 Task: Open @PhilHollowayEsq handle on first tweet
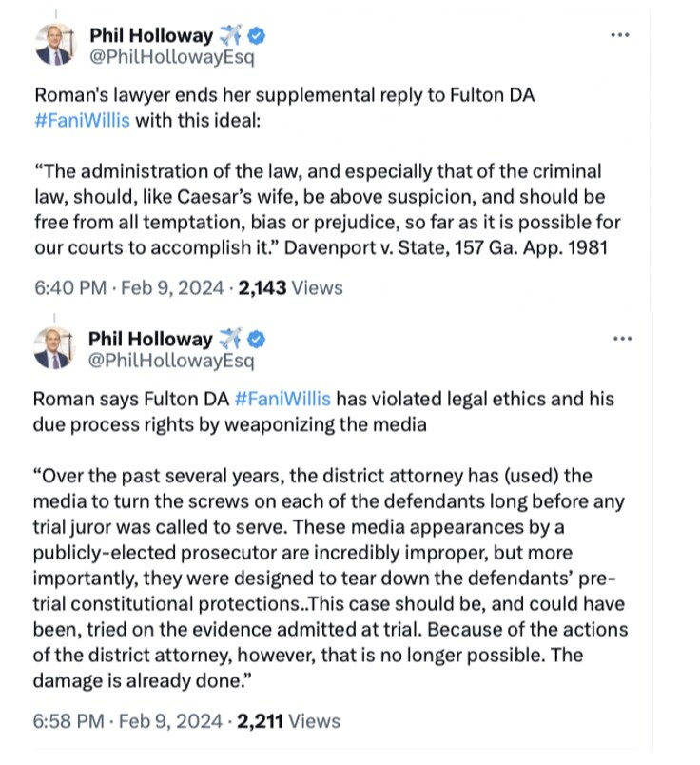pyautogui.click(x=172, y=58)
